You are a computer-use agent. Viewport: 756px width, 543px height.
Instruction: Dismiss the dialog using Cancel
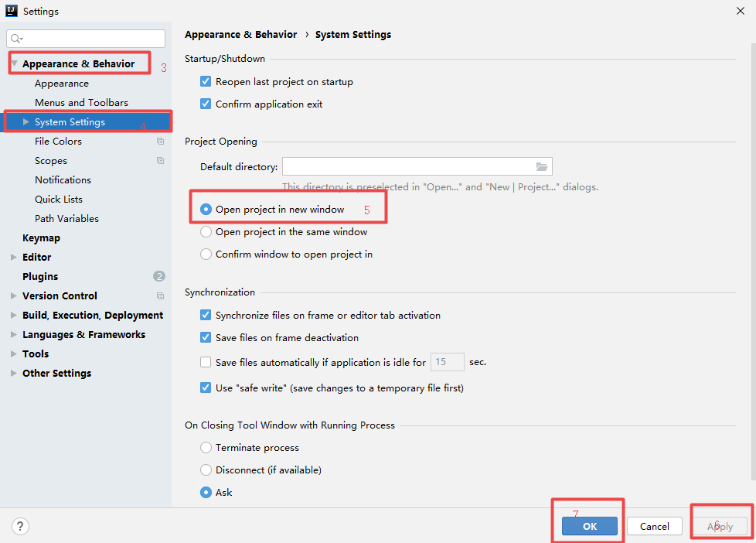tap(654, 525)
